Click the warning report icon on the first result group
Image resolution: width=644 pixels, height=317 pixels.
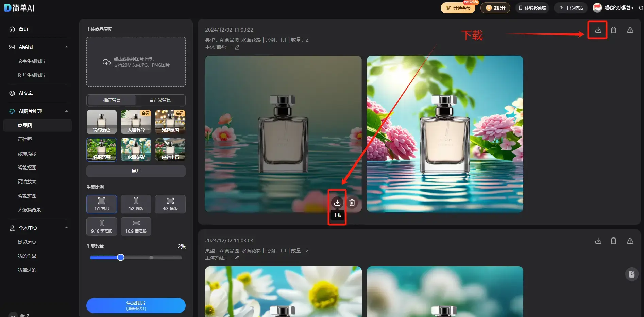tap(630, 30)
